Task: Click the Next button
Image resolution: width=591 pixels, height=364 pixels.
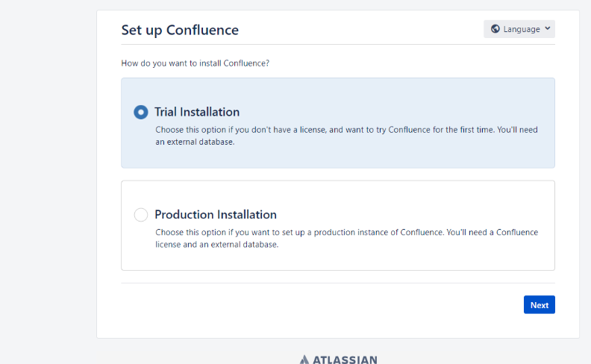Action: pyautogui.click(x=539, y=305)
